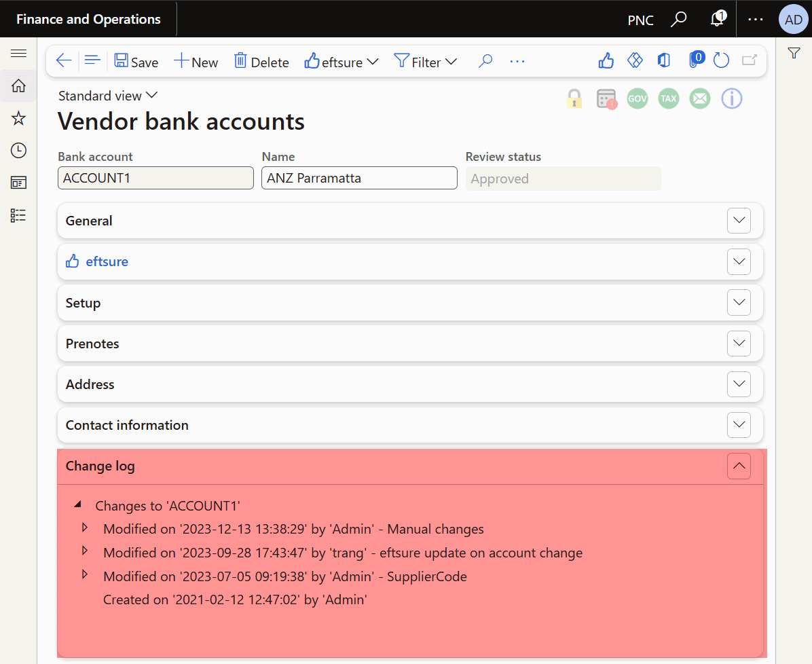Click the Bank account field ACCOUNT1

click(x=156, y=178)
